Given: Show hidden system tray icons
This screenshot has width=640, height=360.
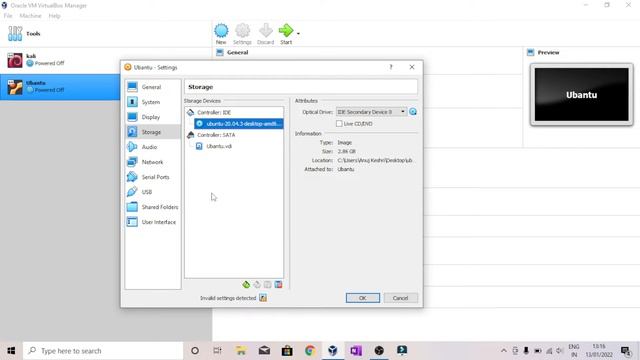Looking at the screenshot, I should click(x=504, y=351).
